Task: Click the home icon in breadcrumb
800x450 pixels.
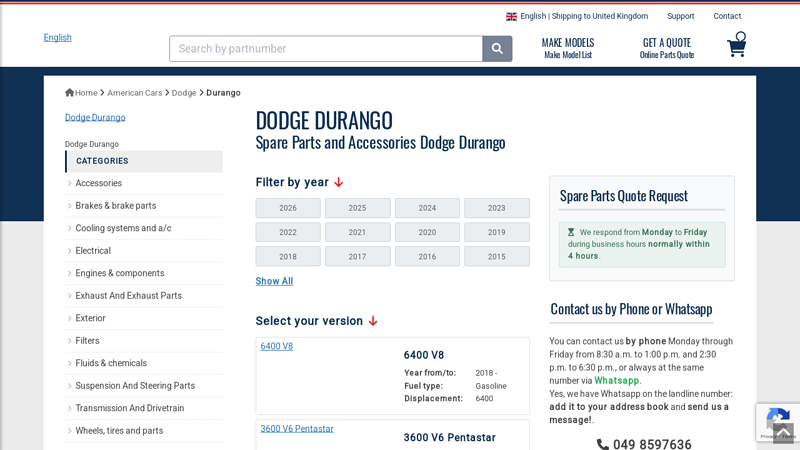Action: (x=69, y=92)
